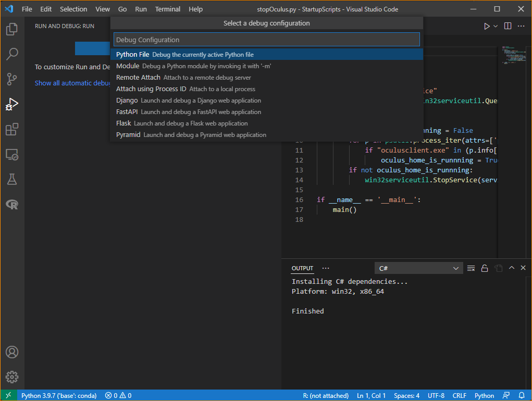The width and height of the screenshot is (532, 401).
Task: Open the Selection menu
Action: click(x=73, y=9)
